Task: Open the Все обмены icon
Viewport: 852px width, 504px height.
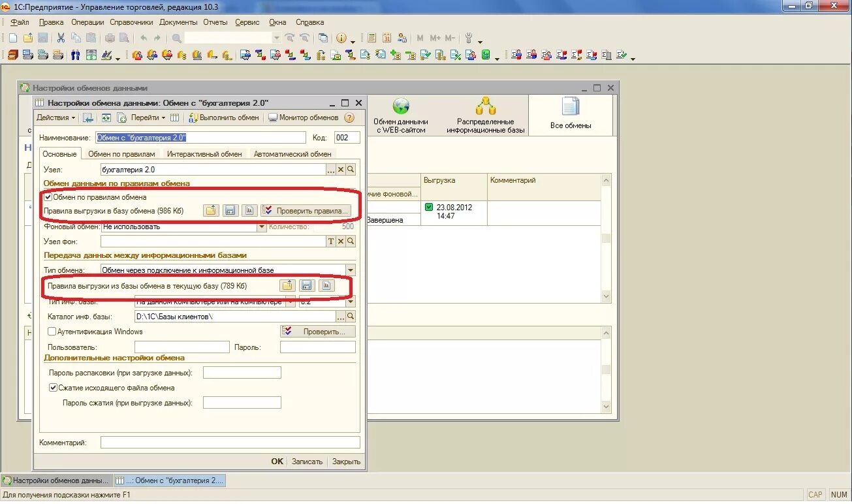Action: coord(571,114)
